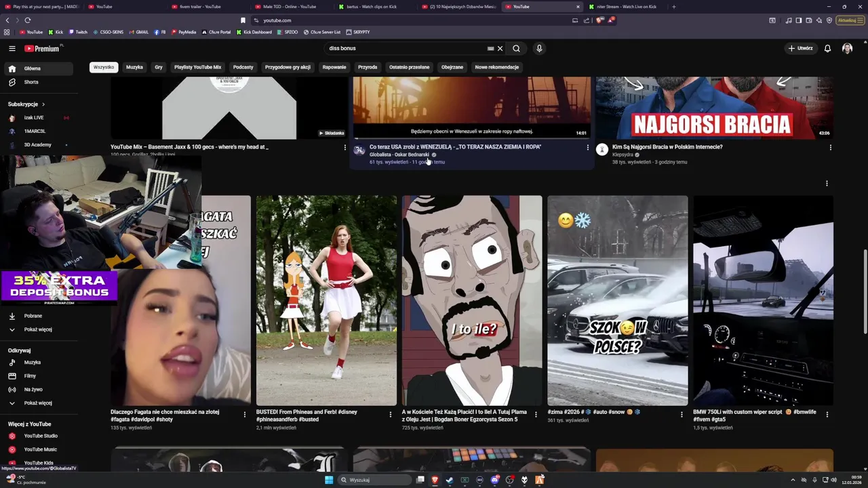Select Ostatnio przesłane chip
The height and width of the screenshot is (488, 868).
click(409, 67)
